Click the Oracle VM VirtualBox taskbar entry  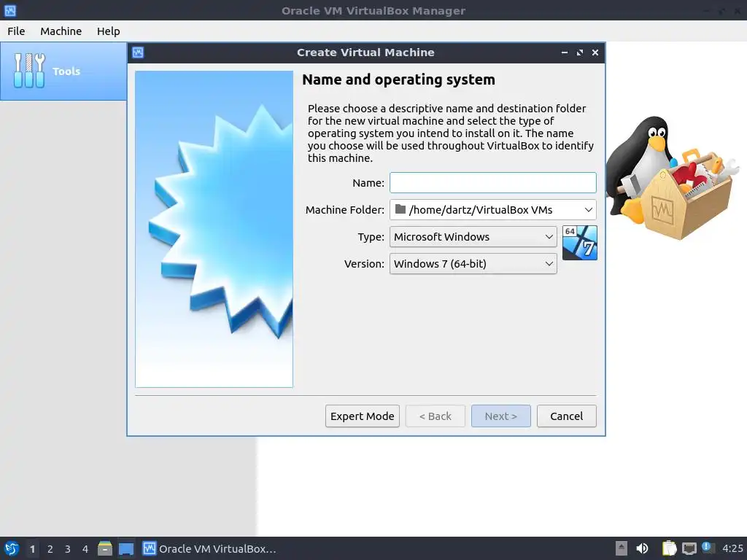[209, 548]
